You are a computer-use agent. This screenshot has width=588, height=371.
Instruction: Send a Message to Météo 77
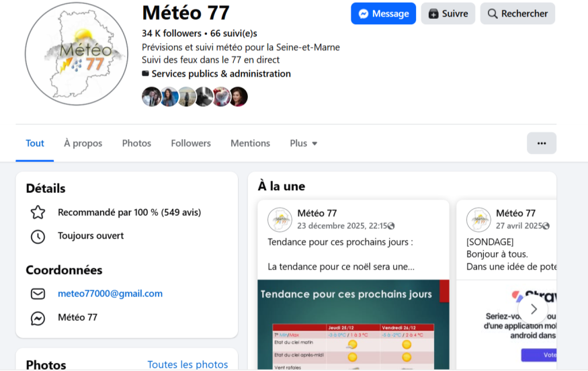pos(383,13)
